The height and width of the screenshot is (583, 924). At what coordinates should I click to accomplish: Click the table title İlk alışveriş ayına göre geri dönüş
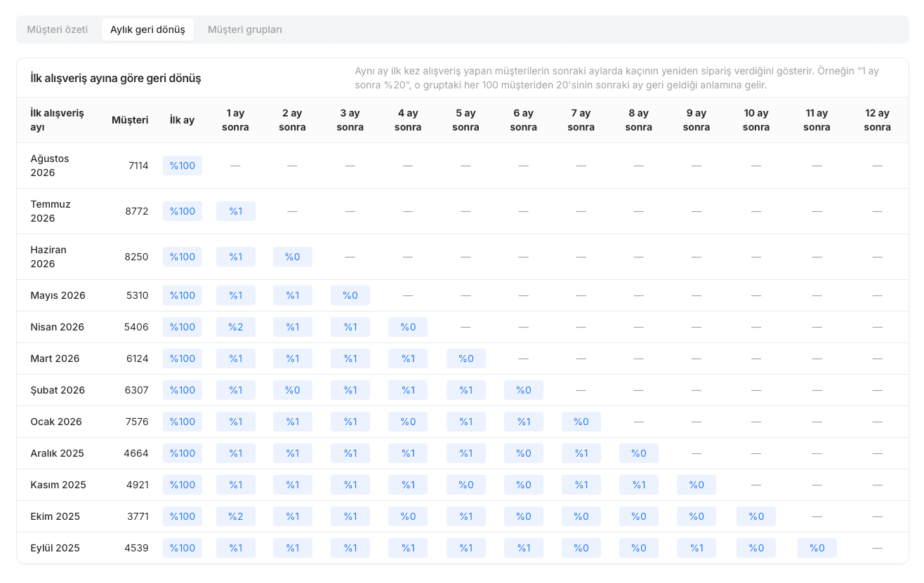(116, 78)
